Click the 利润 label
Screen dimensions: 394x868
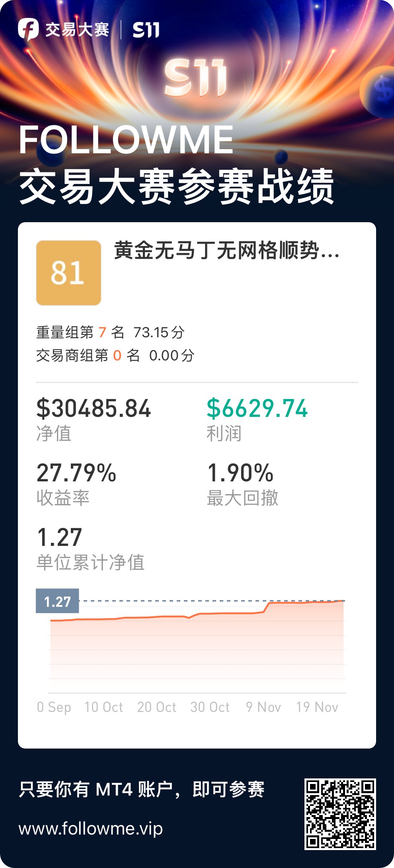pyautogui.click(x=224, y=433)
